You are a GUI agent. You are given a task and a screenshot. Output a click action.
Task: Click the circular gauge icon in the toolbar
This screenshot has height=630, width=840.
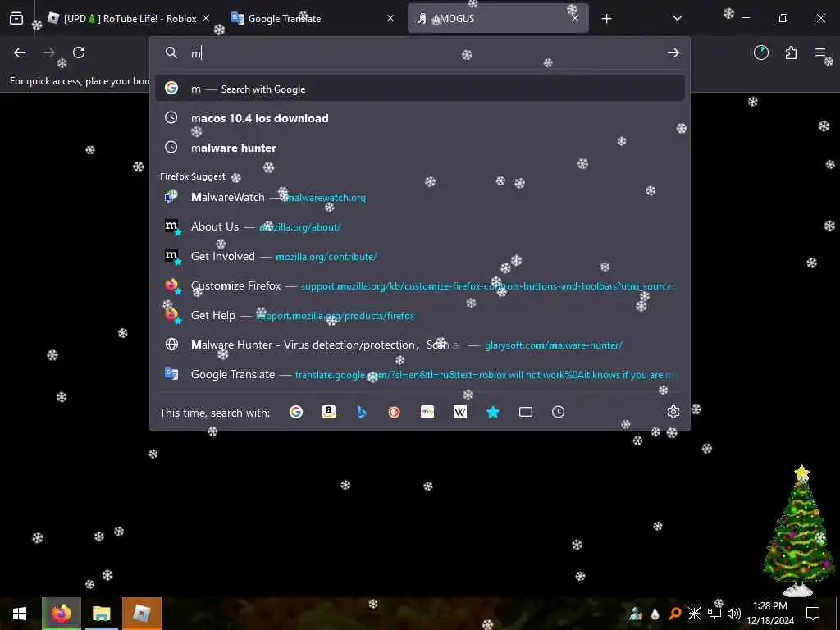(x=760, y=52)
